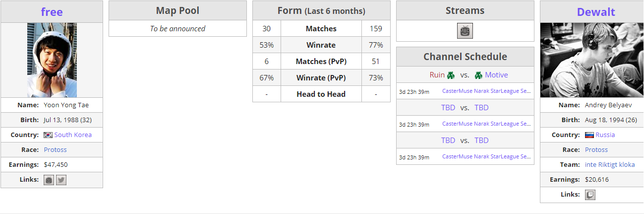Open free's Protoss race link
The height and width of the screenshot is (214, 644).
point(55,150)
